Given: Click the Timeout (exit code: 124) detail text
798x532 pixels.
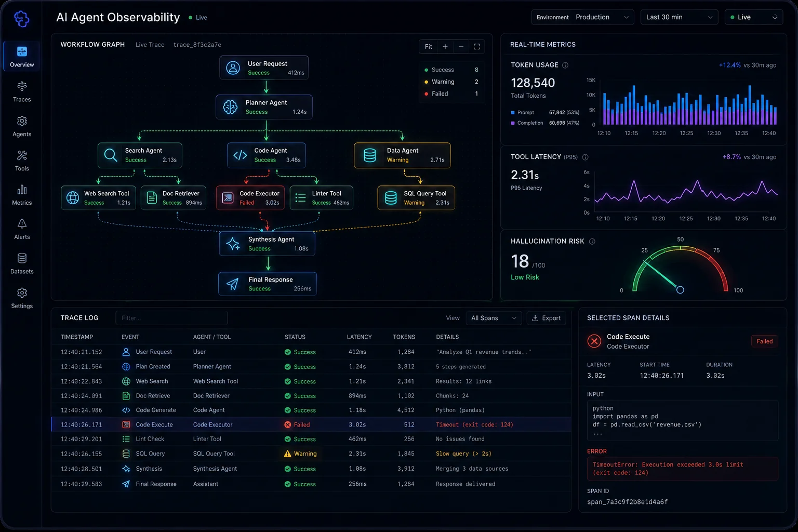Looking at the screenshot, I should pyautogui.click(x=474, y=424).
